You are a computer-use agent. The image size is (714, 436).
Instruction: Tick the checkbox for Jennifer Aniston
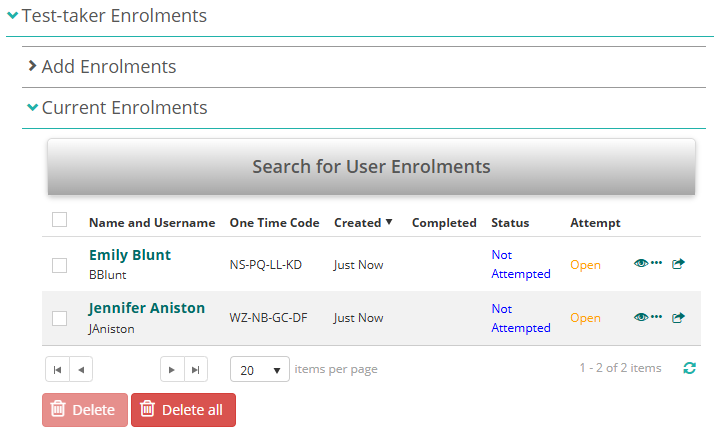[60, 318]
